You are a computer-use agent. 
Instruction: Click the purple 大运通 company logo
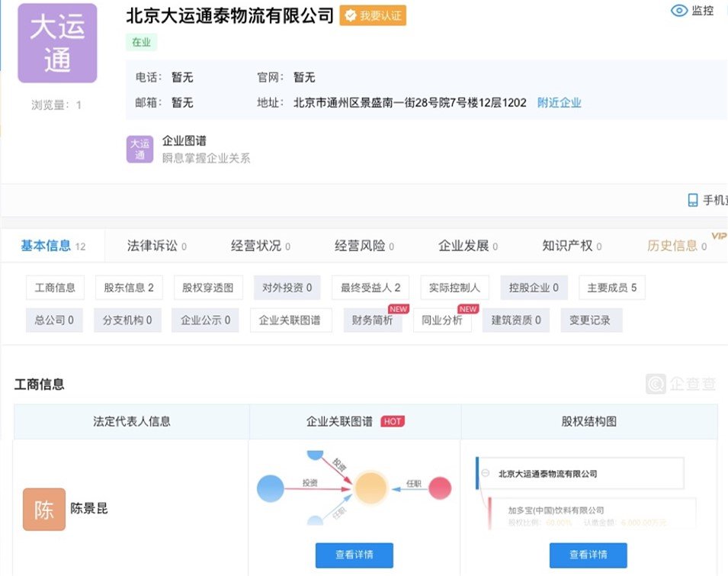point(57,43)
